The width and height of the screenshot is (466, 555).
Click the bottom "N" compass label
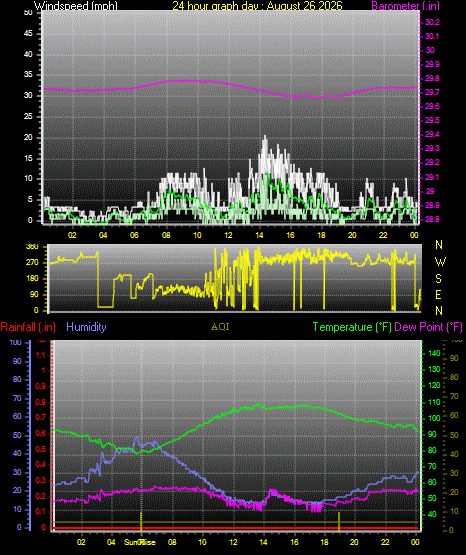(x=439, y=310)
